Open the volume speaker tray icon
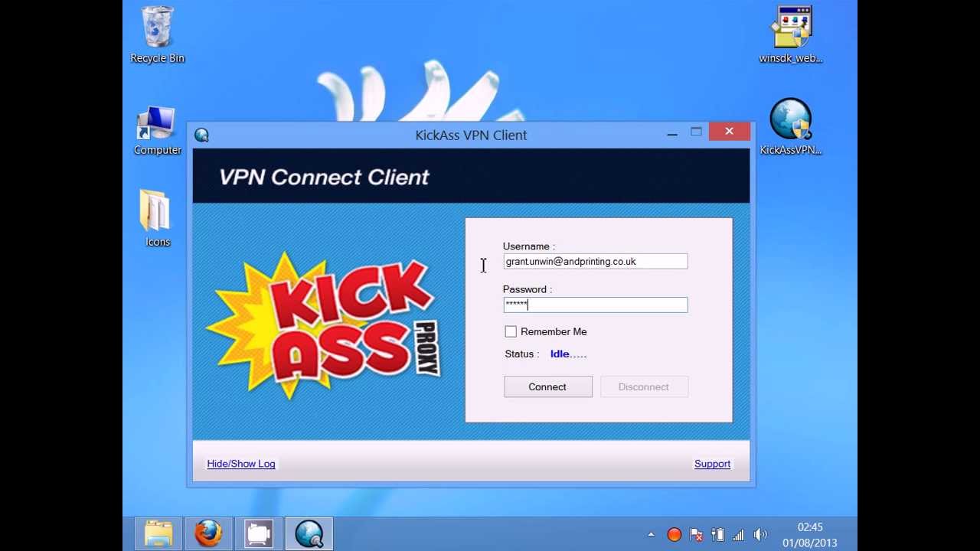980x551 pixels. [x=760, y=535]
